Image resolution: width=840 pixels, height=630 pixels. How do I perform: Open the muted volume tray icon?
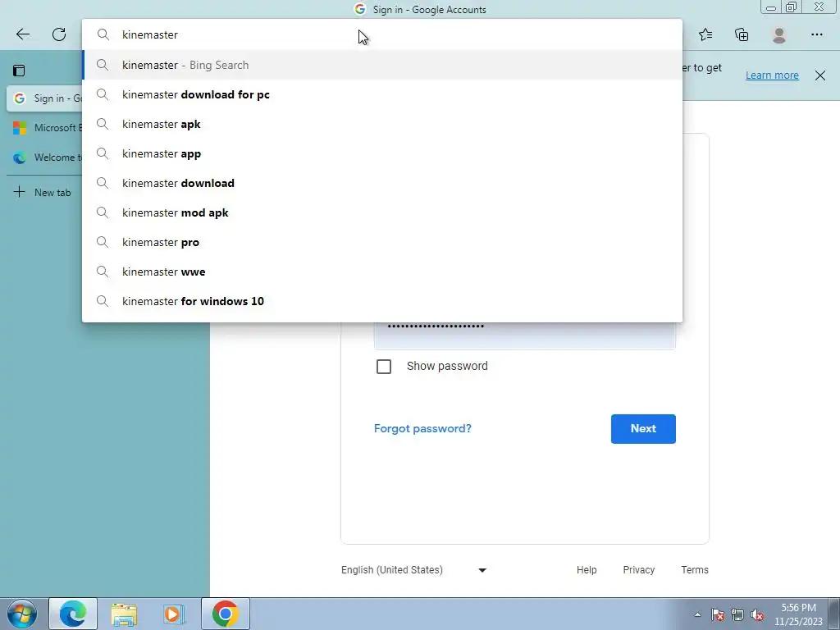coord(757,614)
